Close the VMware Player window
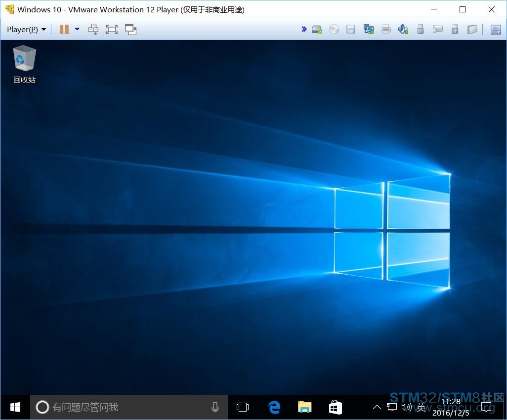Image resolution: width=507 pixels, height=420 pixels. [x=492, y=9]
